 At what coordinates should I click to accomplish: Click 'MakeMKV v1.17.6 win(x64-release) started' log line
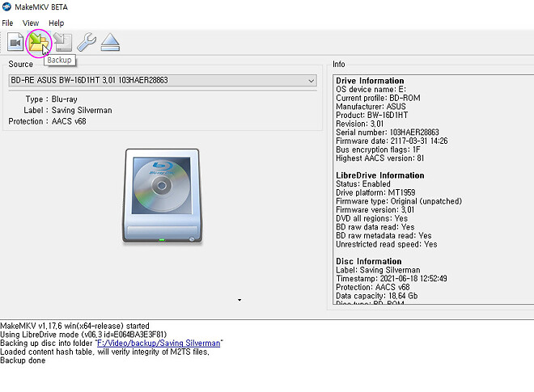pyautogui.click(x=74, y=326)
